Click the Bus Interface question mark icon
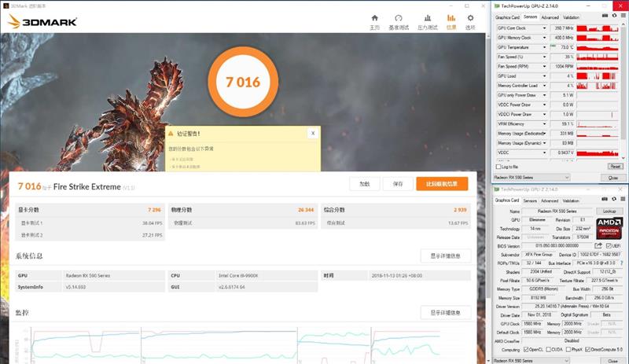 [x=622, y=263]
